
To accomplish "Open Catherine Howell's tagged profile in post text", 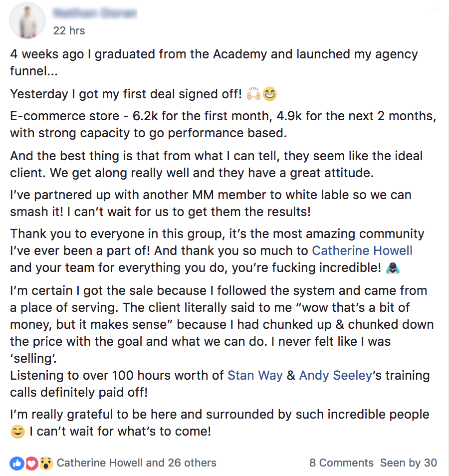I will (362, 250).
